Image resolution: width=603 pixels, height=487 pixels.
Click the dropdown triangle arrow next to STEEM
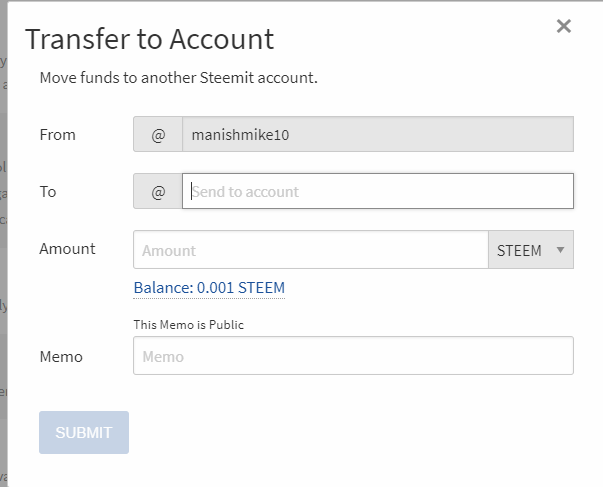(x=560, y=250)
